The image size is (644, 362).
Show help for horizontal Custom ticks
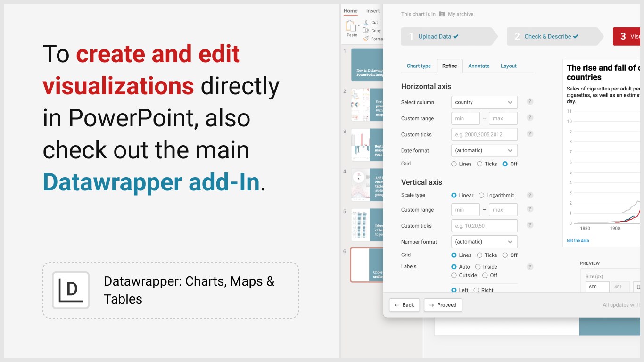tap(530, 134)
